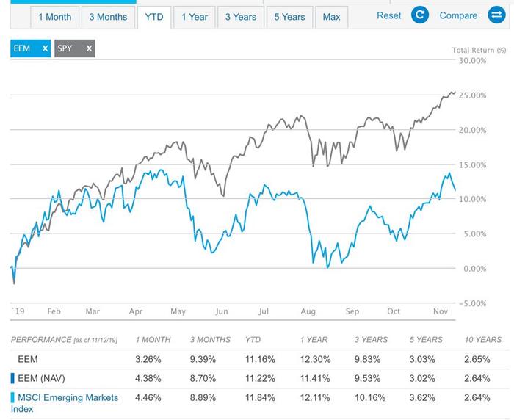The image size is (514, 420).
Task: Click the gray SPY ticker label
Action: pyautogui.click(x=65, y=48)
